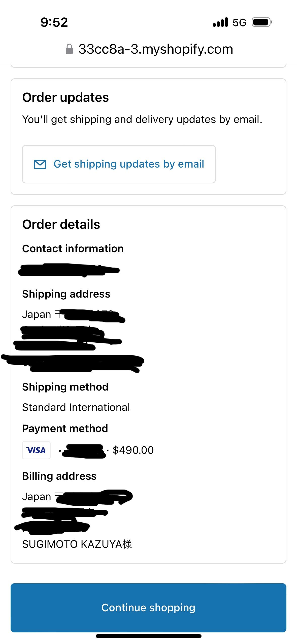Tap the Billing address label
This screenshot has height=644, width=297.
[x=59, y=476]
